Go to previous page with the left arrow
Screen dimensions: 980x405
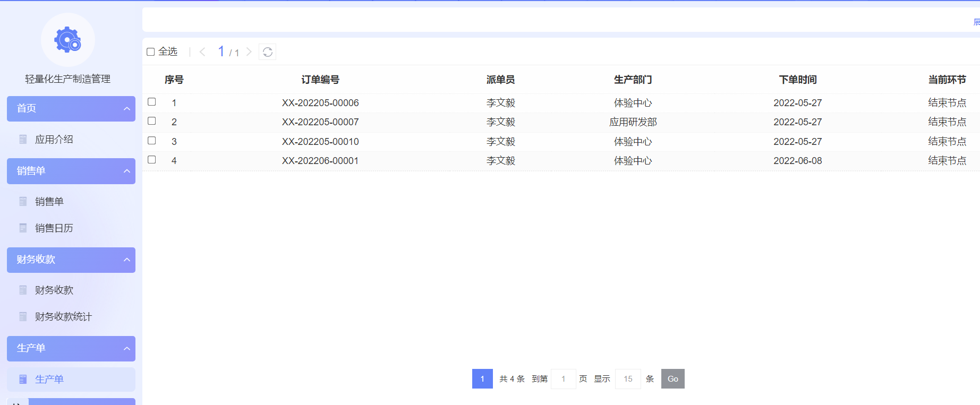202,52
